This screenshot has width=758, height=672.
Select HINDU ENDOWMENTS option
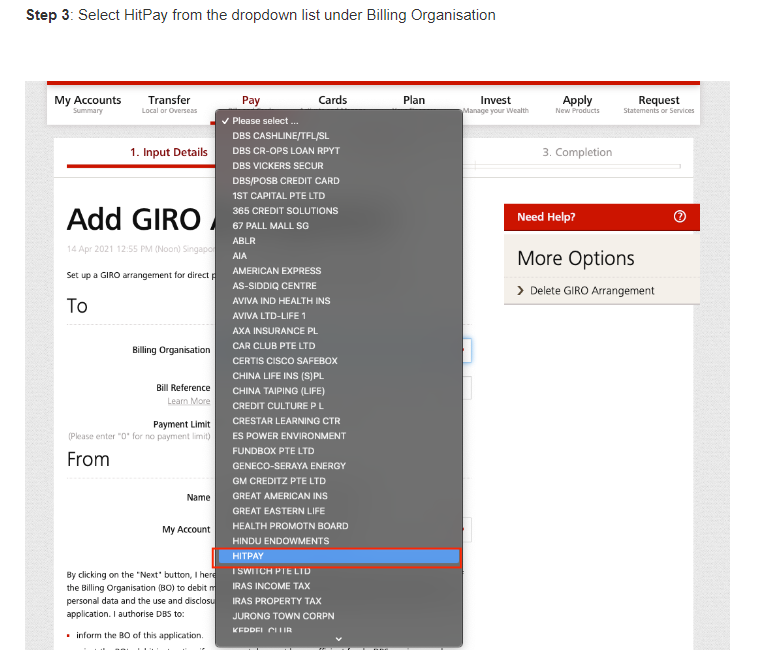pyautogui.click(x=339, y=541)
